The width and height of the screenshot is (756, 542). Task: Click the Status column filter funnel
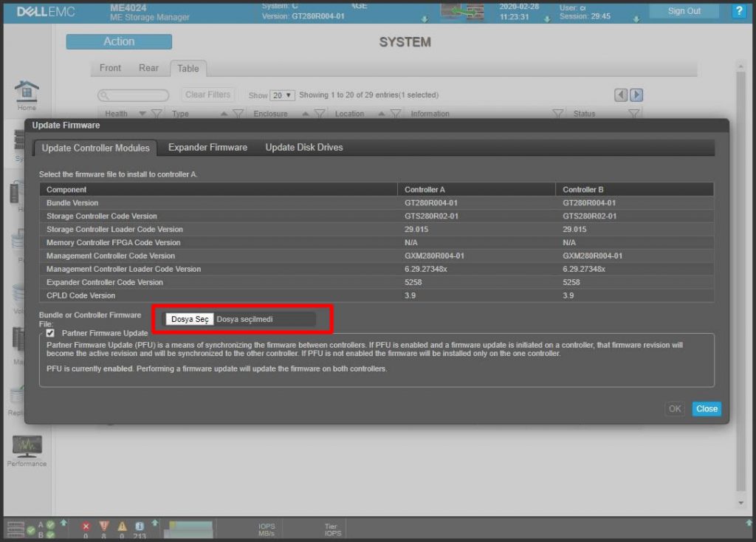[634, 114]
